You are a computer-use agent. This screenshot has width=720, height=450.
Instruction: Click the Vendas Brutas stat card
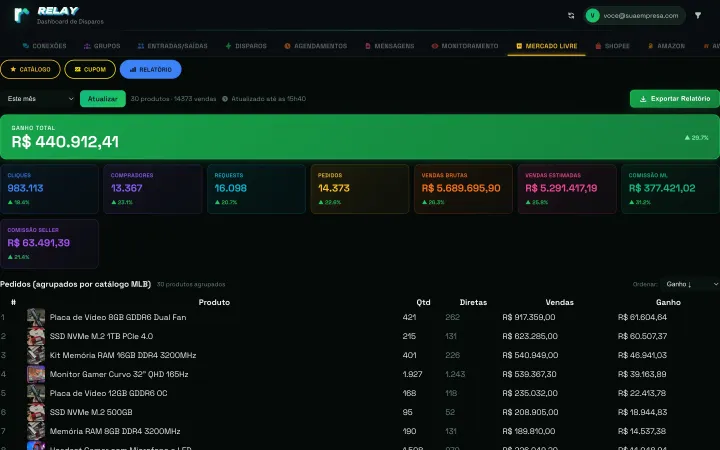[x=463, y=189]
